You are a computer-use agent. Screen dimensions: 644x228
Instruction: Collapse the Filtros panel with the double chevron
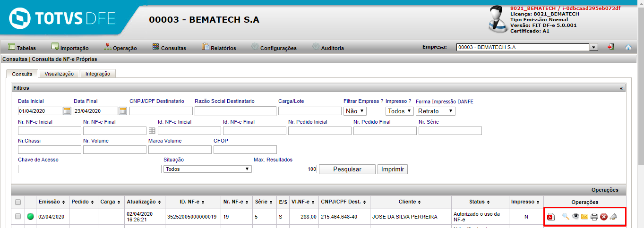(x=621, y=88)
